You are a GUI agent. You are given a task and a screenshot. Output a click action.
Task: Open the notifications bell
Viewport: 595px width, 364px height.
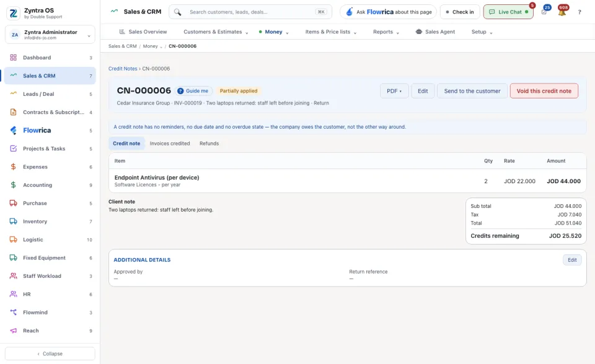[562, 12]
